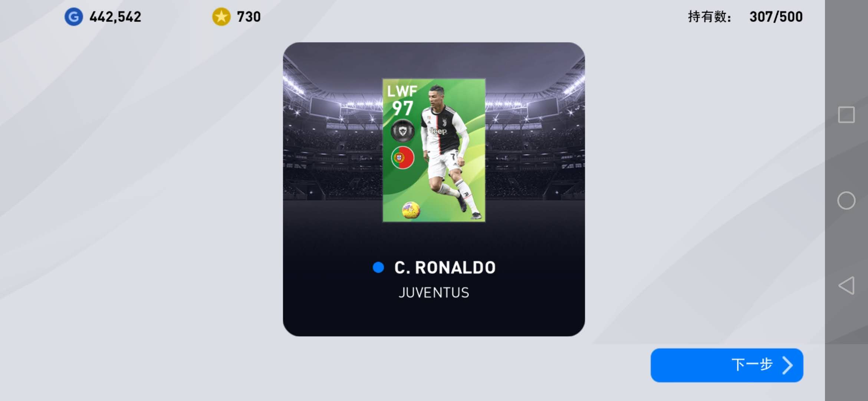Tap the JUVENTUS team label
This screenshot has width=868, height=401.
(x=434, y=293)
